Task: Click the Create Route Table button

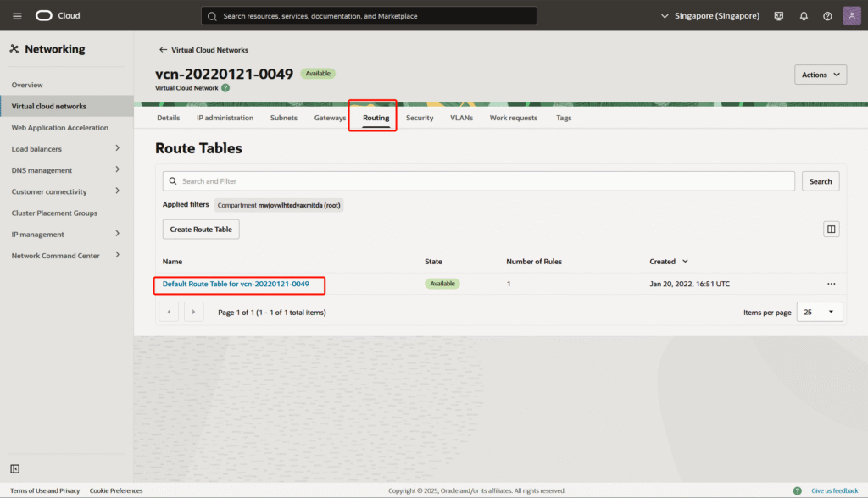Action: click(x=202, y=230)
